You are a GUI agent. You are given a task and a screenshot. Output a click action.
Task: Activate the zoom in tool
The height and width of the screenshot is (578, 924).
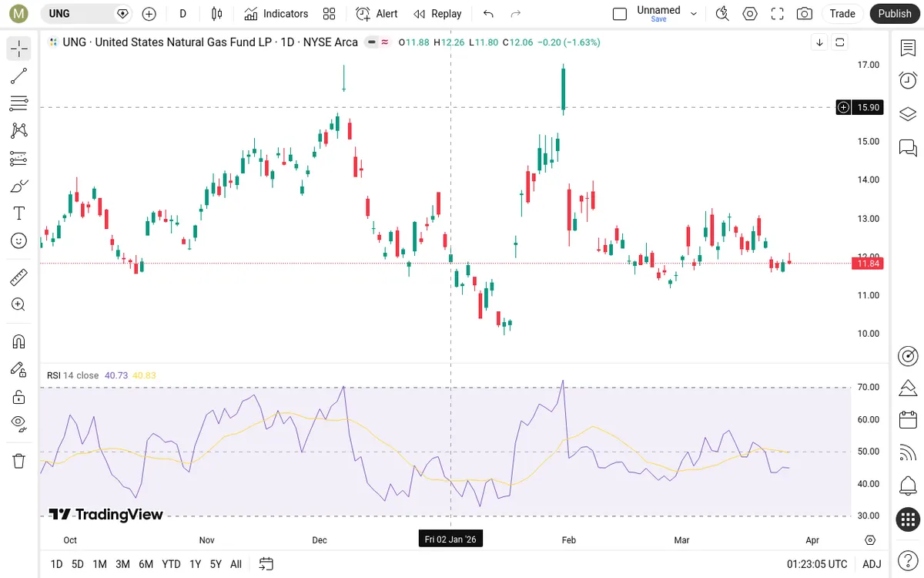pyautogui.click(x=19, y=304)
